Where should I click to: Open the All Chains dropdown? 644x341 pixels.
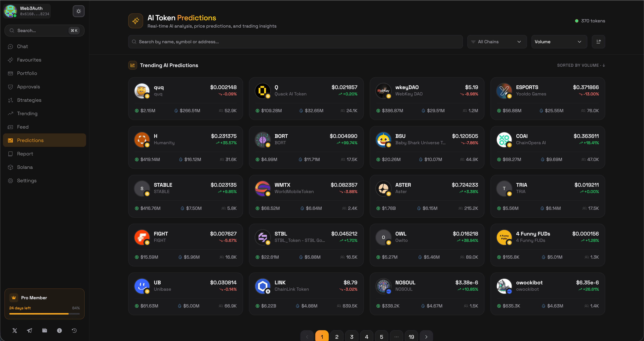[497, 42]
